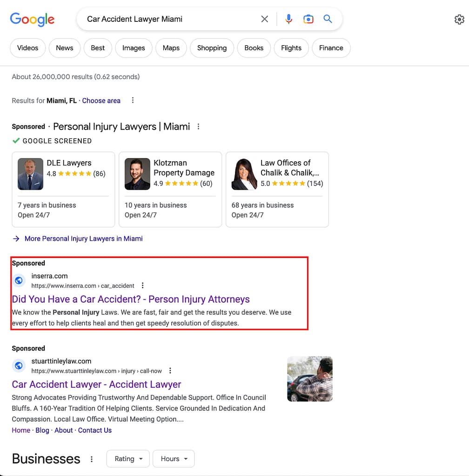Click Chalik & Chalik 5.0 star rating
Image resolution: width=469 pixels, height=476 pixels.
(x=292, y=183)
